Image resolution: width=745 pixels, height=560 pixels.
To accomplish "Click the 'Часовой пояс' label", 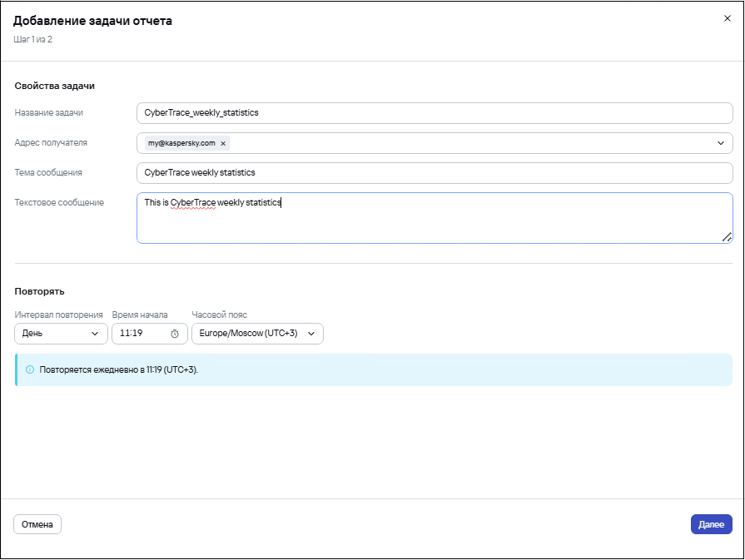I will [x=220, y=315].
